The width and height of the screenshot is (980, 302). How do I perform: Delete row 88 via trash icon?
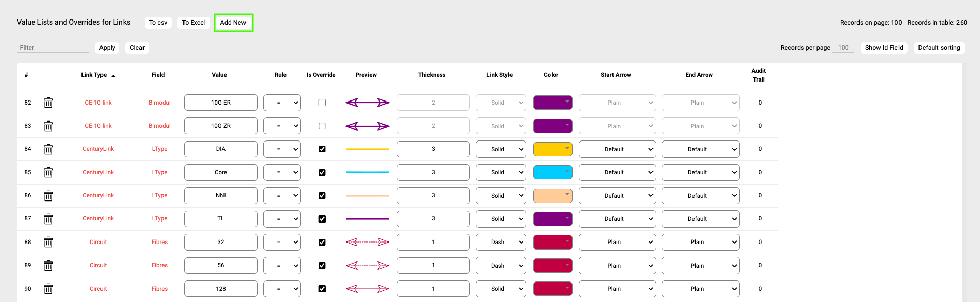coord(48,242)
